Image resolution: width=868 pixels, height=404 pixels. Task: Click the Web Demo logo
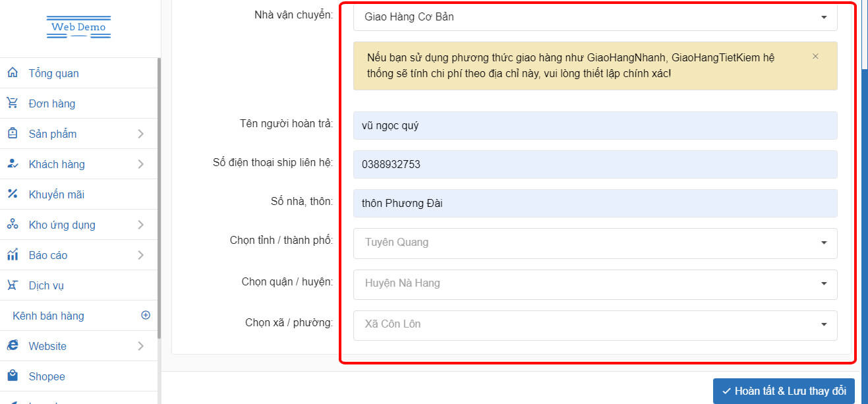(x=78, y=28)
